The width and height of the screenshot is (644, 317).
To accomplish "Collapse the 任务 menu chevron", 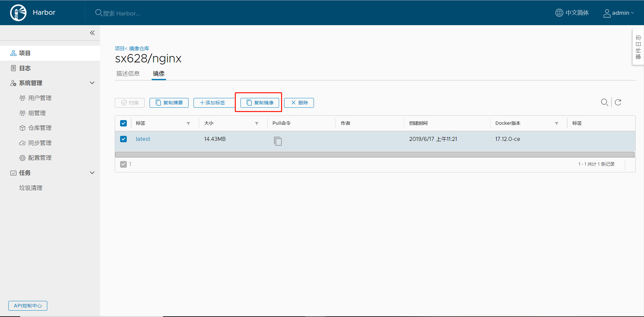I will [x=92, y=173].
